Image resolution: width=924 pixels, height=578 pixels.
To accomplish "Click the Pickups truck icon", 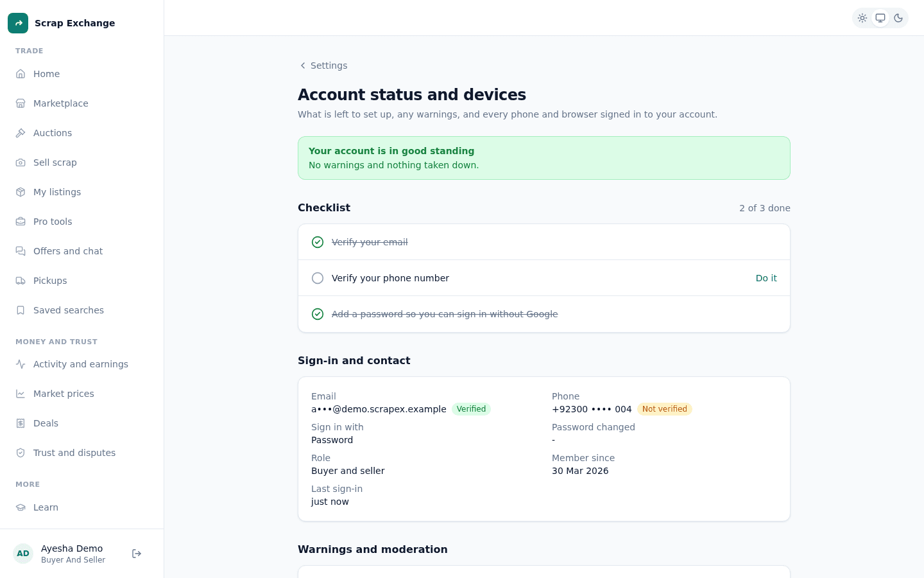I will click(x=21, y=281).
